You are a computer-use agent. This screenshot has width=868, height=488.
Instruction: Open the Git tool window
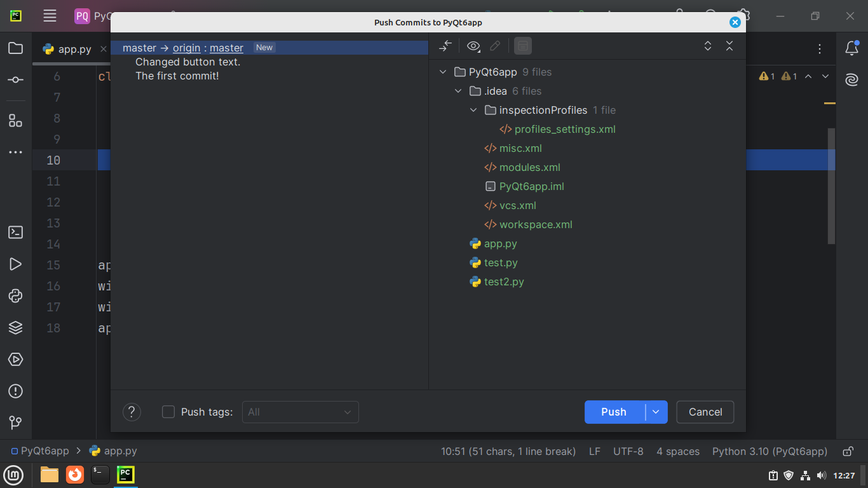pos(16,423)
